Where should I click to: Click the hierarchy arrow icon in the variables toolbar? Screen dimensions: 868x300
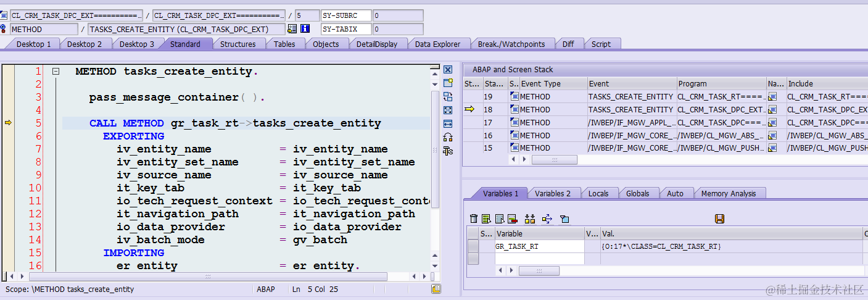[x=547, y=219]
